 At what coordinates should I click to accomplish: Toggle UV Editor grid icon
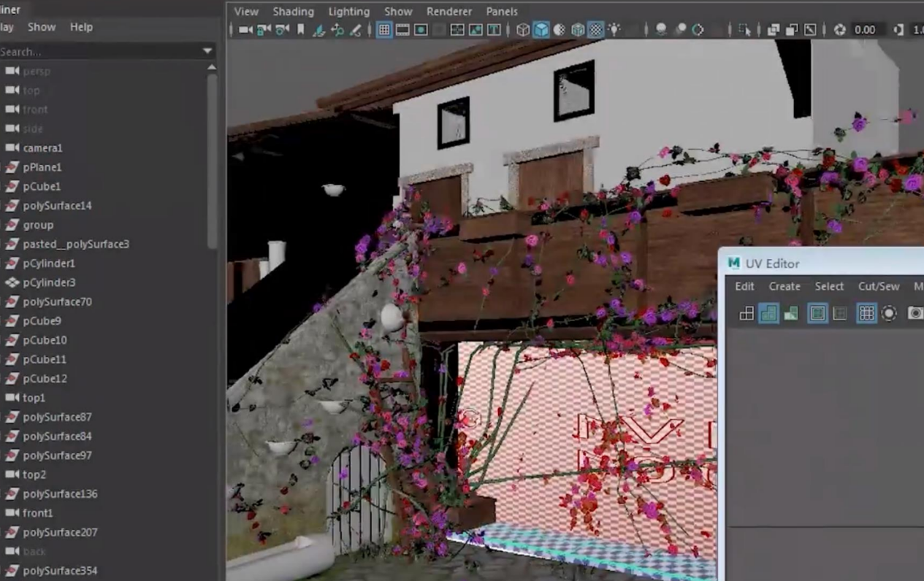(x=866, y=313)
